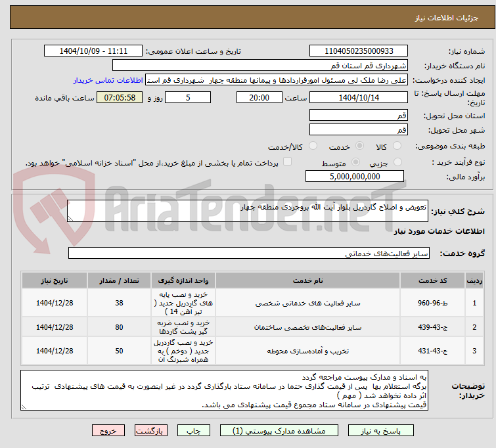Viewport: 496px width, 448px height.
Task: Click تخریب و آماده‌سازی محوطه cell
Action: [x=308, y=351]
